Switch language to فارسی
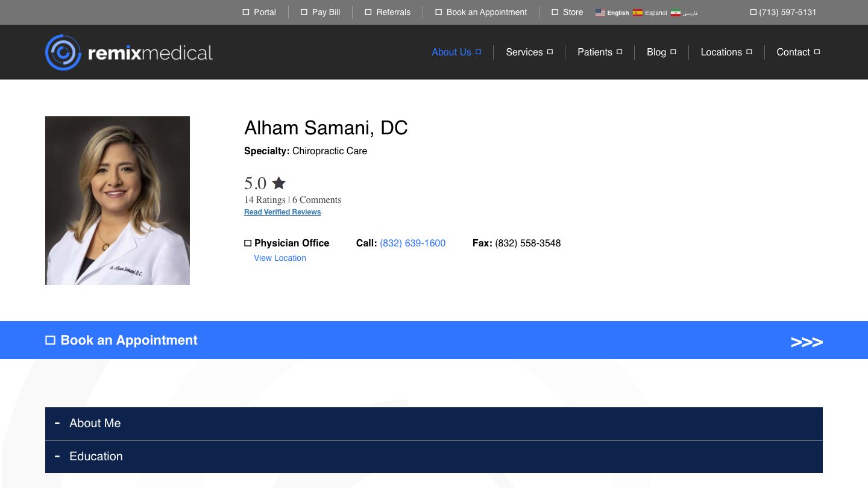 tap(684, 13)
